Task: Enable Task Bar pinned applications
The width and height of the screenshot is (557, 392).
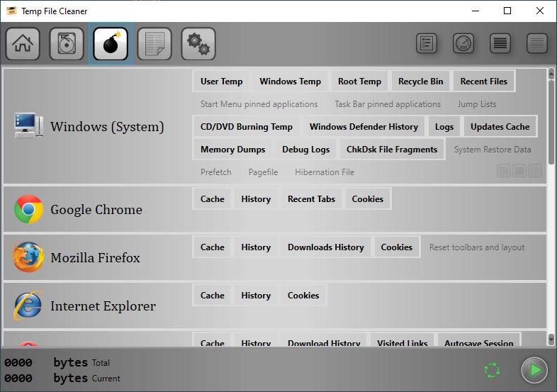Action: (388, 104)
